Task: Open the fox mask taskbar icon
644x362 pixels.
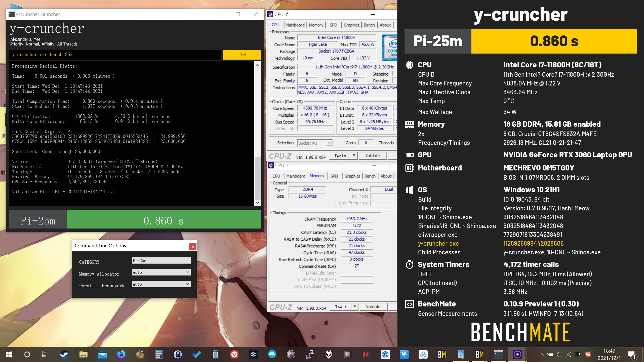Action: tap(329, 354)
